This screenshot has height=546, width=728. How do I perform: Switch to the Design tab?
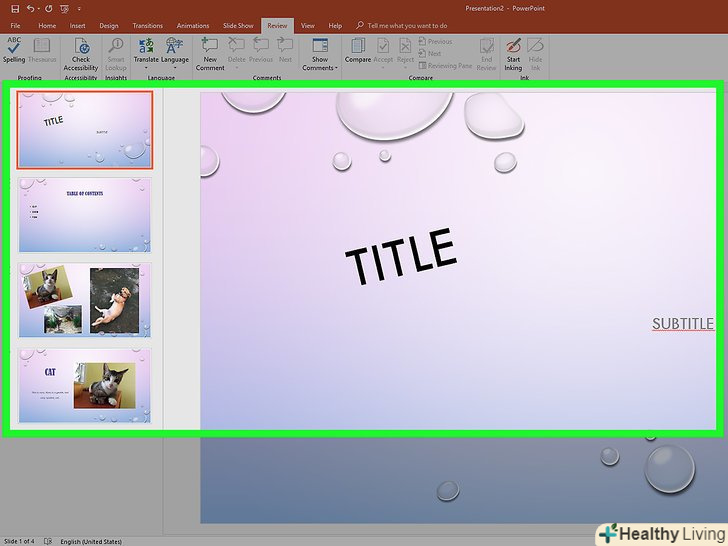109,26
